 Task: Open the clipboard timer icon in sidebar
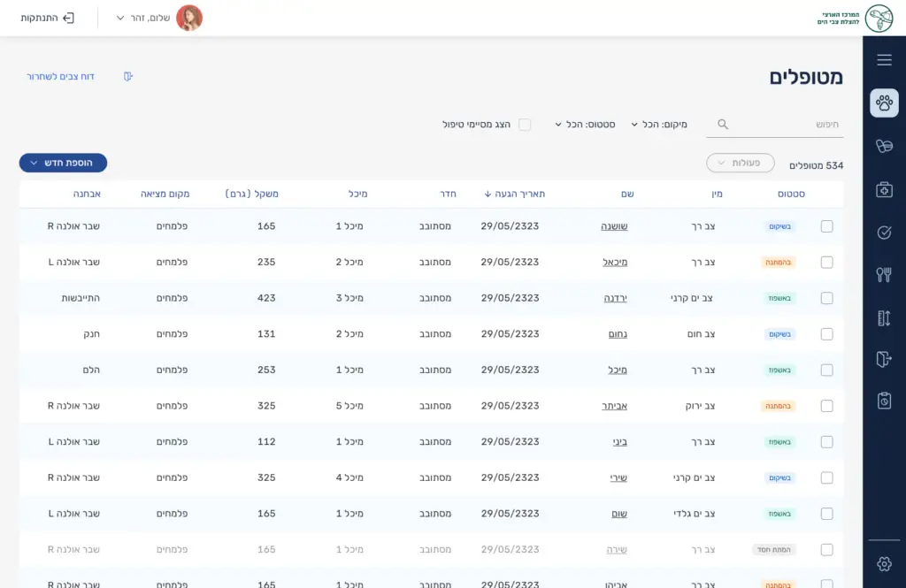tap(884, 401)
